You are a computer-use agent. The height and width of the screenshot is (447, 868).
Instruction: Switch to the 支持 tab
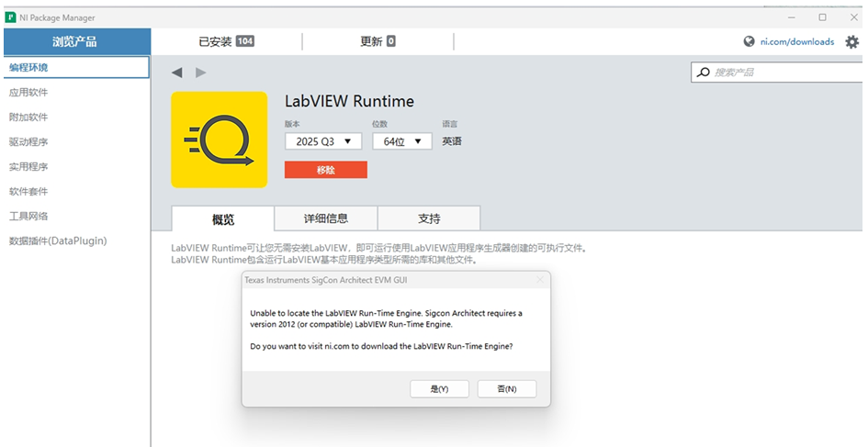pos(429,218)
